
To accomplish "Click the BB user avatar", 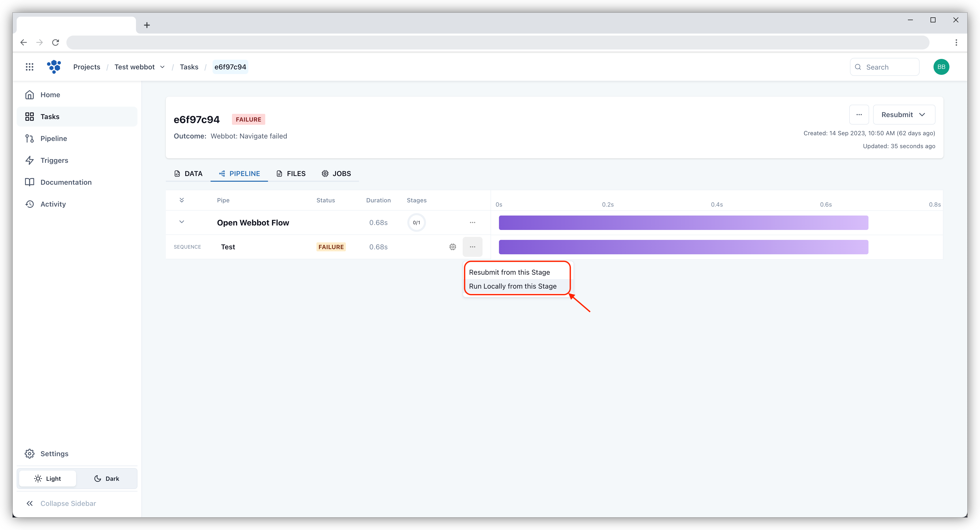I will pos(941,67).
